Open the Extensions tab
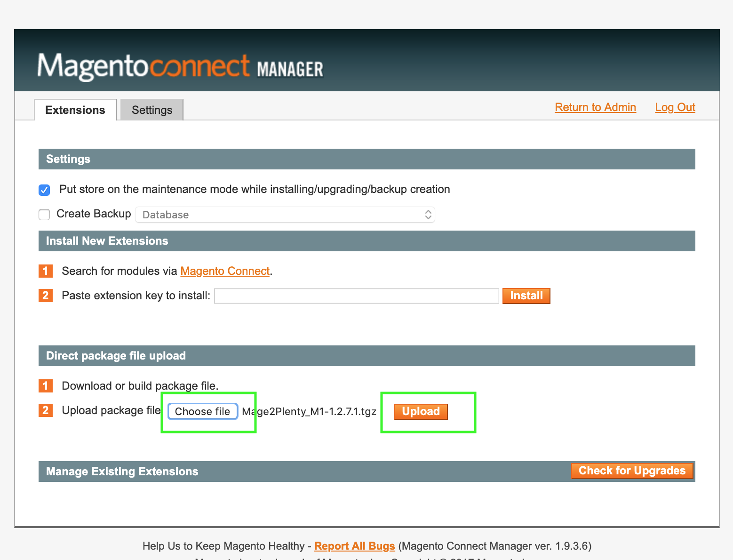 pyautogui.click(x=75, y=110)
